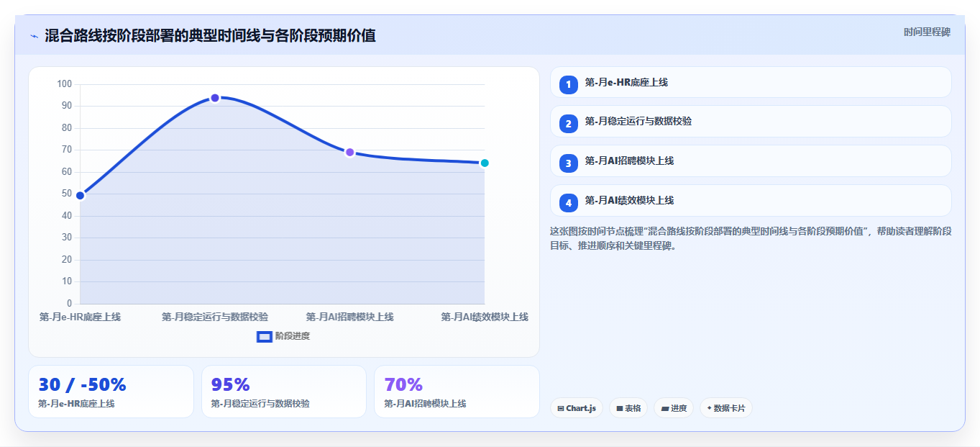Click the x-axis label 第-月AI绩效模块上线

(x=485, y=317)
